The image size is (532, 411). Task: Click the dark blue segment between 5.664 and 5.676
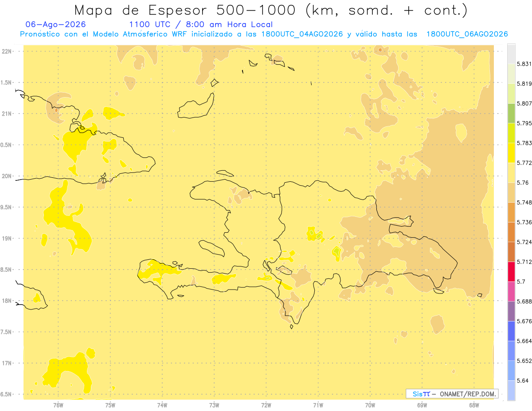click(x=511, y=331)
